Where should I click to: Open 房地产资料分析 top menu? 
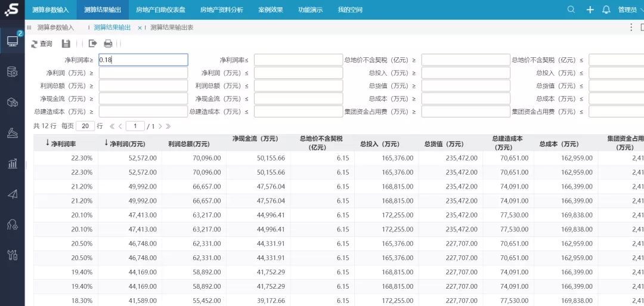click(222, 10)
